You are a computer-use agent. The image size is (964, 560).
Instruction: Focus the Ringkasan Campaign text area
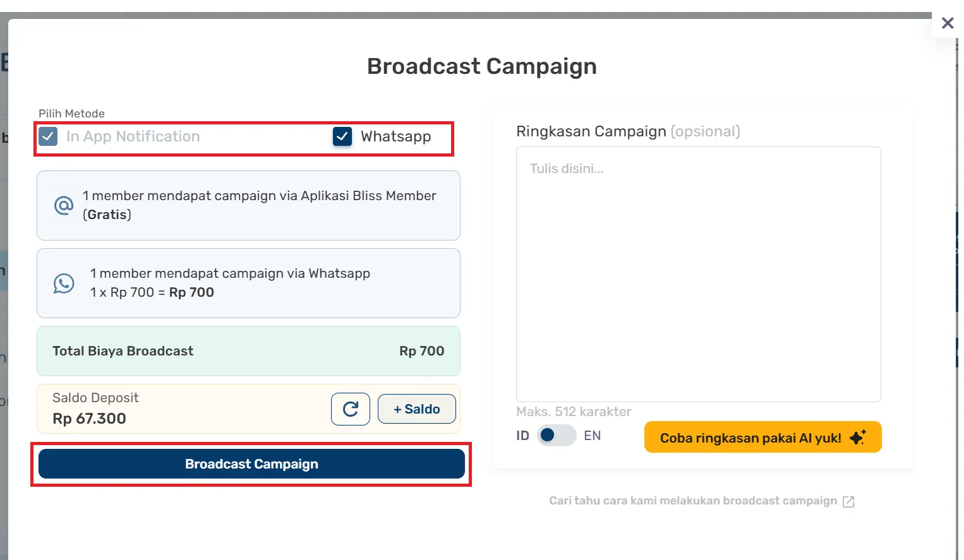pyautogui.click(x=698, y=274)
